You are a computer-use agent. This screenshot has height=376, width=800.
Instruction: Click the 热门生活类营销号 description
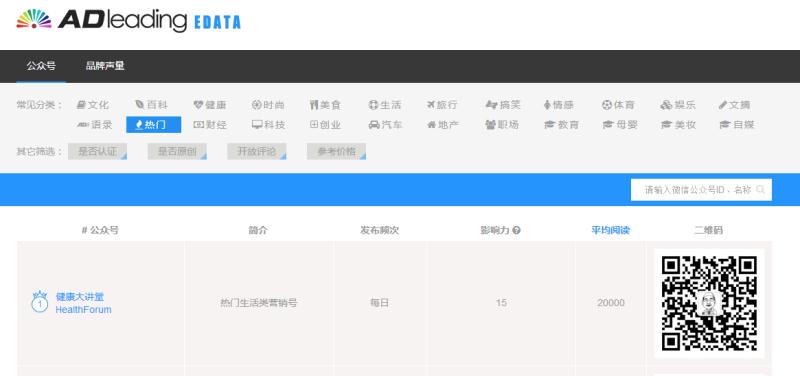click(259, 303)
